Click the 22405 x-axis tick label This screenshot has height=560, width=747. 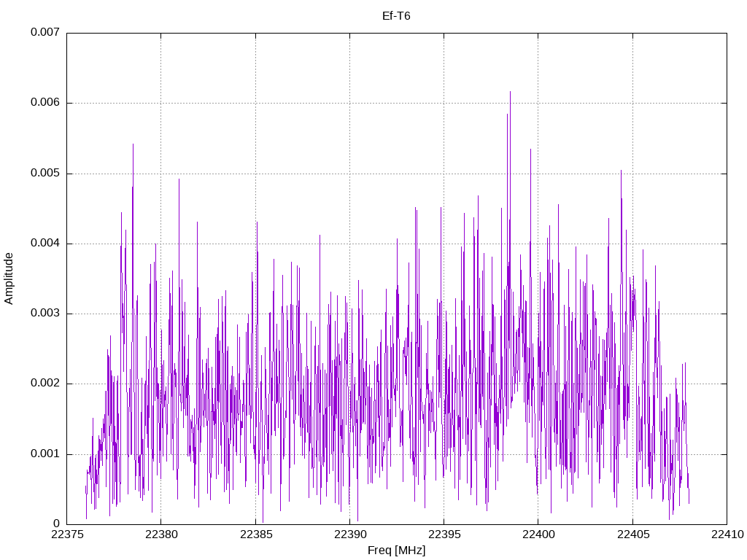click(x=632, y=534)
